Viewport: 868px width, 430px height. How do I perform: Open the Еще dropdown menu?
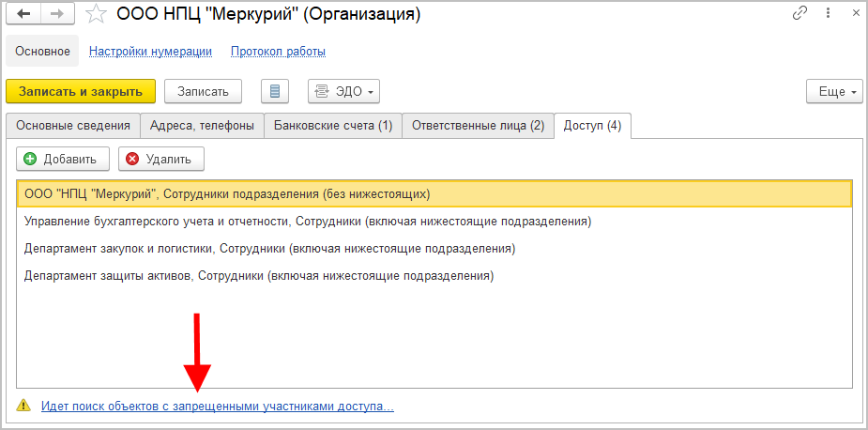click(833, 92)
